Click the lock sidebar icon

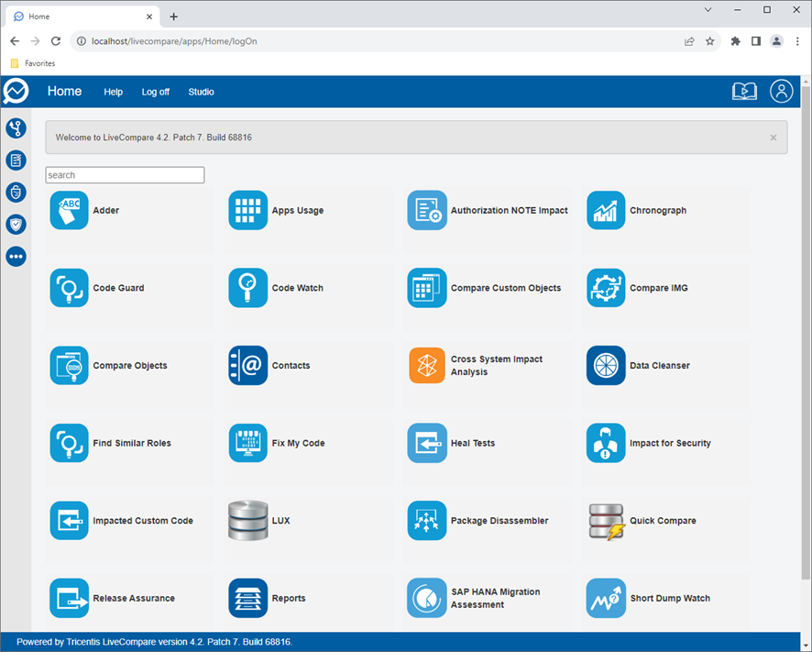pyautogui.click(x=16, y=193)
